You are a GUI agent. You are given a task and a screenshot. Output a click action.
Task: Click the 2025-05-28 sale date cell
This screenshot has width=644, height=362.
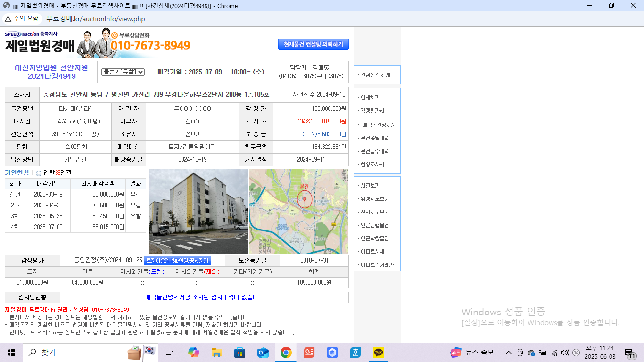click(48, 216)
